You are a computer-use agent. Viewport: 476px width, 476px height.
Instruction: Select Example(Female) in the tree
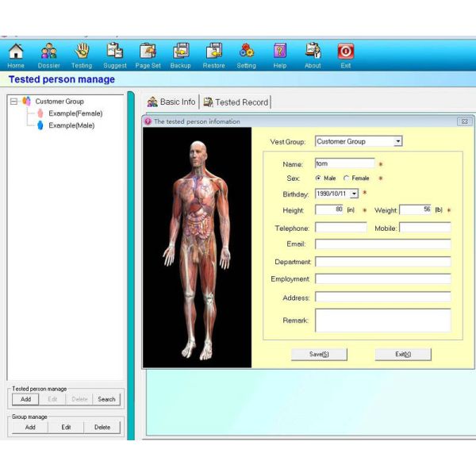75,113
